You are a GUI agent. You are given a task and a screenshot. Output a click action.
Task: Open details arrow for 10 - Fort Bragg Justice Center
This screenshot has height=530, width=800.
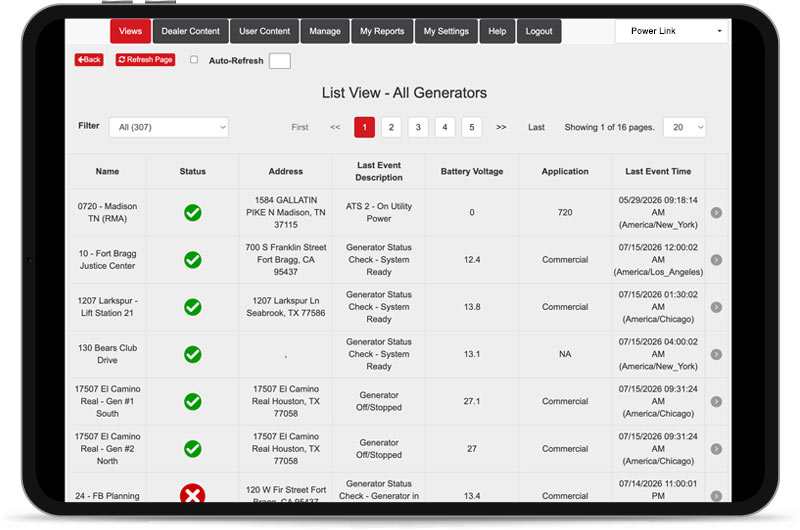pos(716,260)
